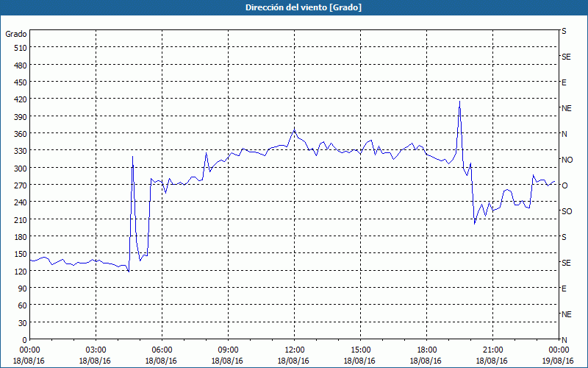This screenshot has height=368, width=588.
Task: Select the 150 y-axis label
Action: (x=21, y=254)
